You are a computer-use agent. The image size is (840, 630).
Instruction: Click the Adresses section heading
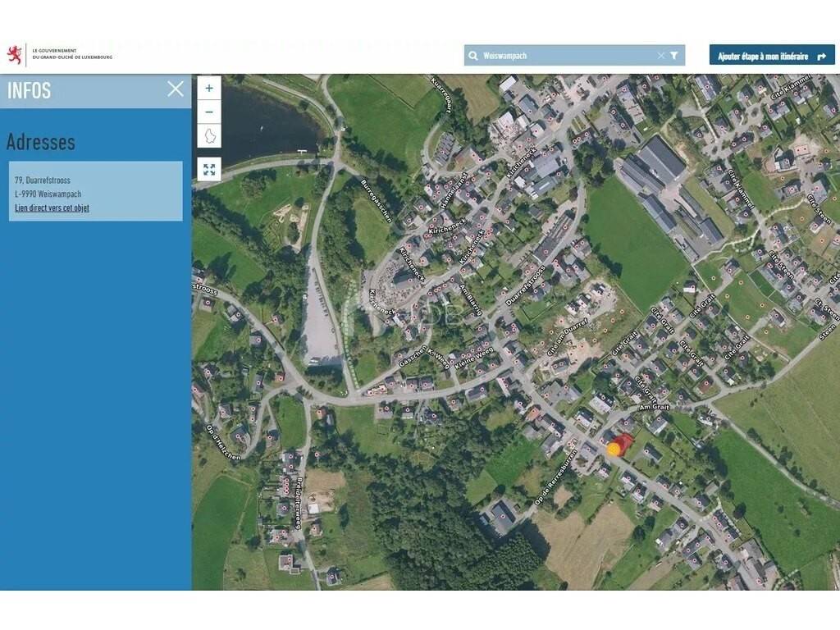[41, 142]
